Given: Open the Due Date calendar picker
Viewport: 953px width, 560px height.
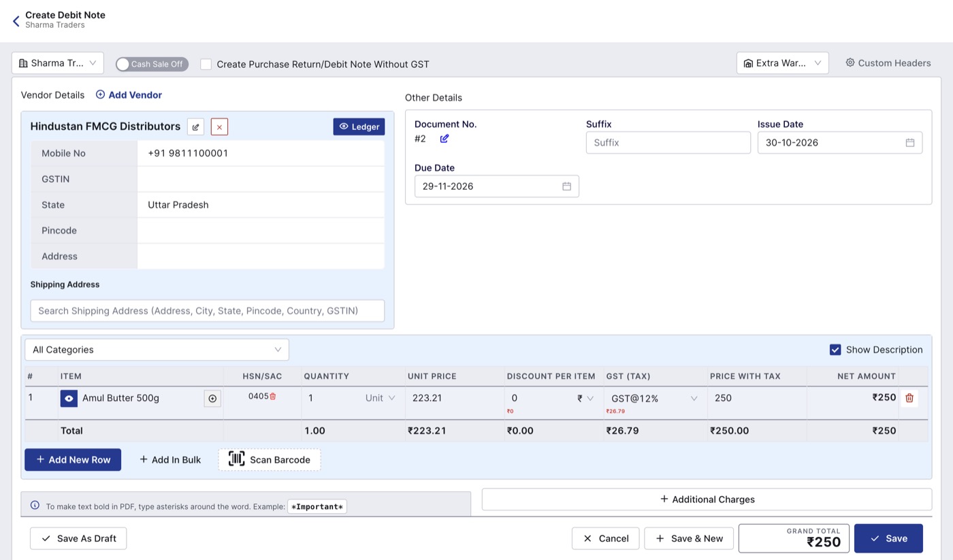Looking at the screenshot, I should 566,186.
